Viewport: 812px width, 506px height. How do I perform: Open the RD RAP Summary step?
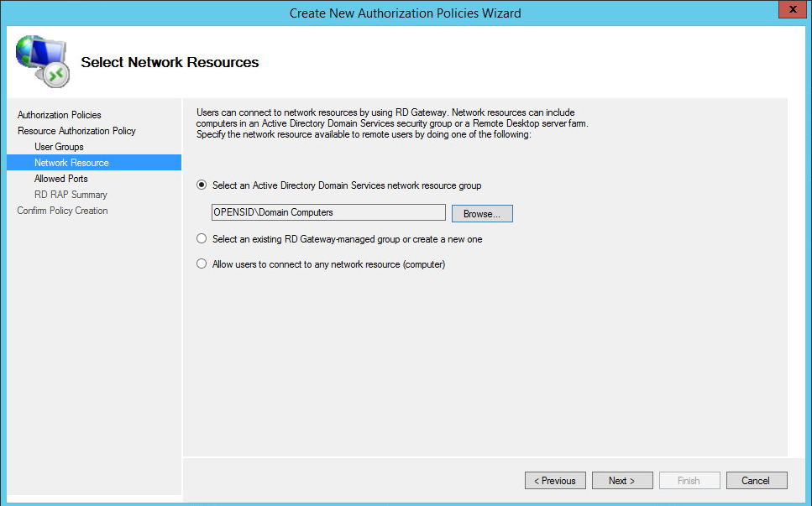71,195
